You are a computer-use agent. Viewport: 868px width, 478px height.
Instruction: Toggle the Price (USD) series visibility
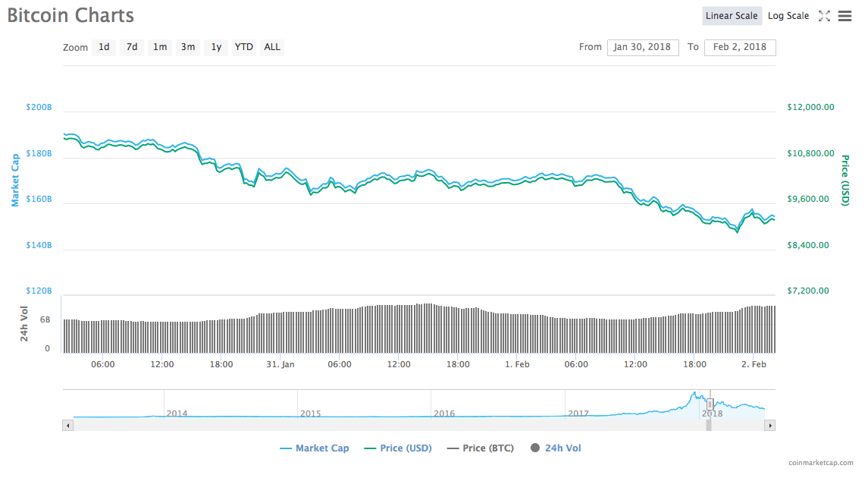click(x=399, y=448)
